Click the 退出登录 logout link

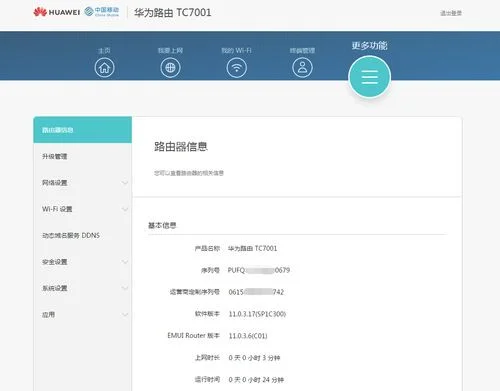click(451, 13)
